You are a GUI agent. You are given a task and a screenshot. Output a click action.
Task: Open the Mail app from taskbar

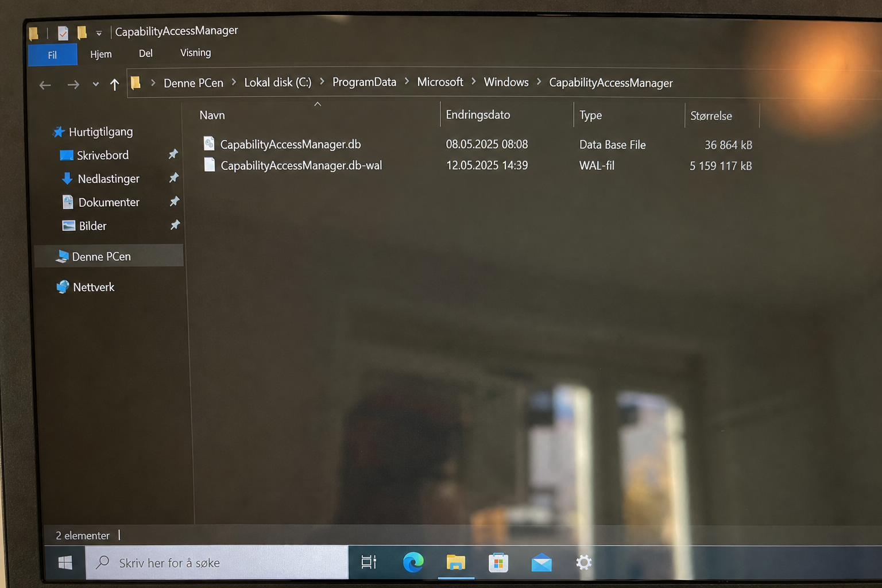pos(541,563)
